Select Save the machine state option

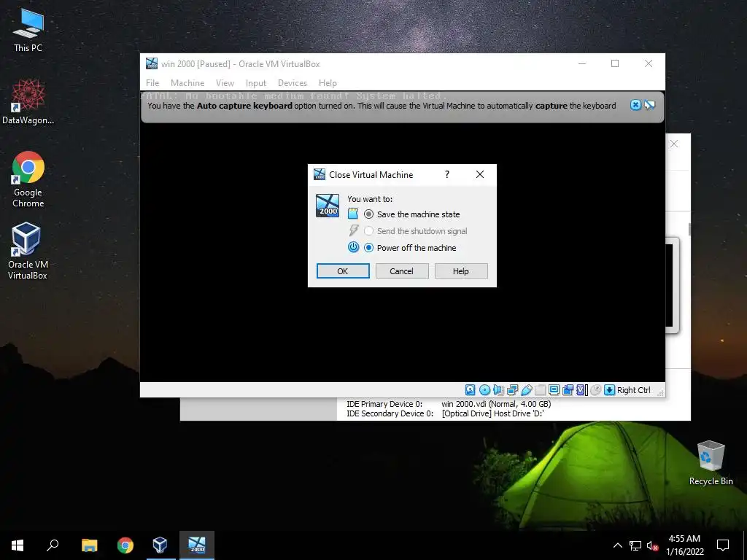coord(413,214)
